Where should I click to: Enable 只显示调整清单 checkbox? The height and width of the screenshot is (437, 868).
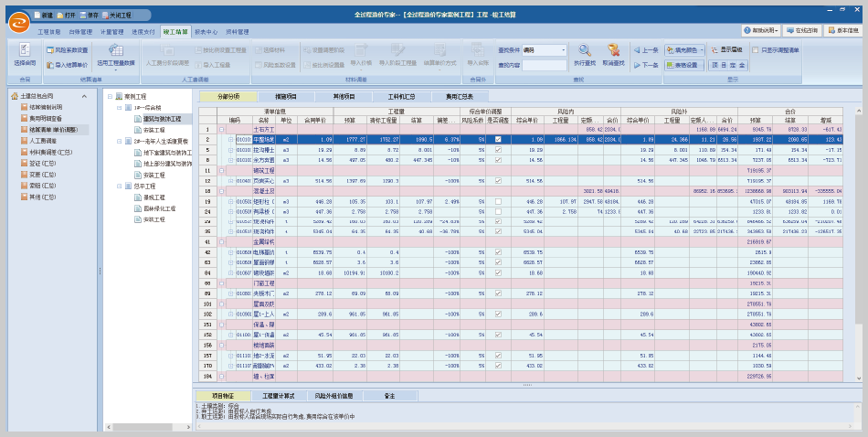pos(757,50)
